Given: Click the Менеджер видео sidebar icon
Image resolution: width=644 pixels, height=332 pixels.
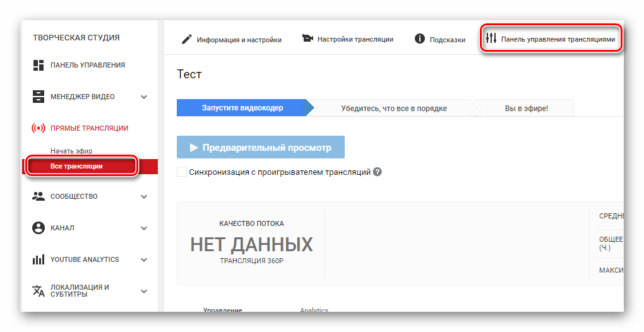Looking at the screenshot, I should (x=39, y=97).
